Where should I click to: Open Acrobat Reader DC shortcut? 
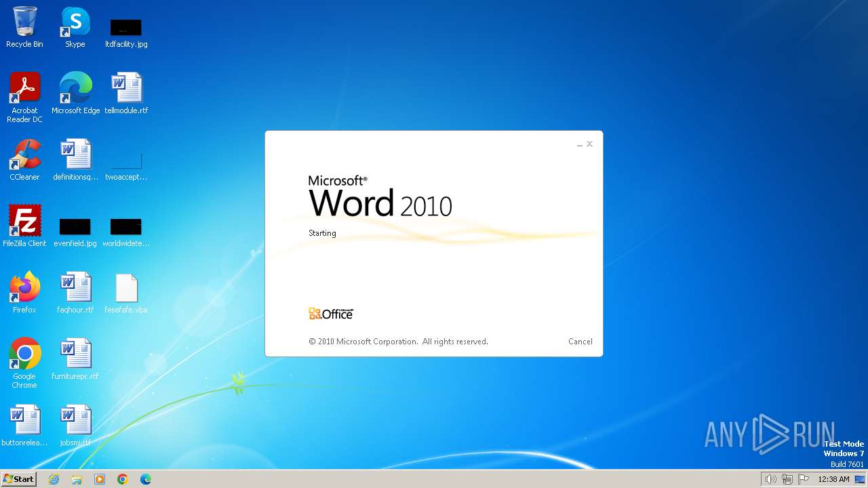pos(24,98)
